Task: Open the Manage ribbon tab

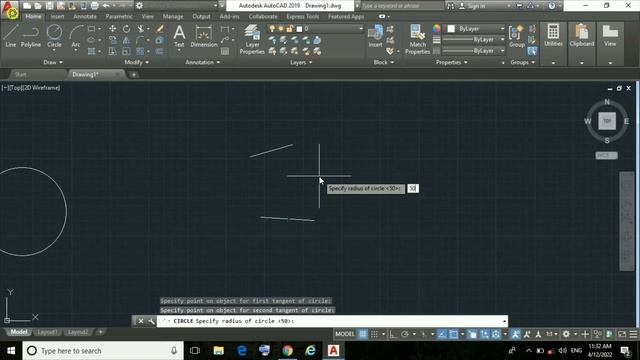Action: coord(173,16)
